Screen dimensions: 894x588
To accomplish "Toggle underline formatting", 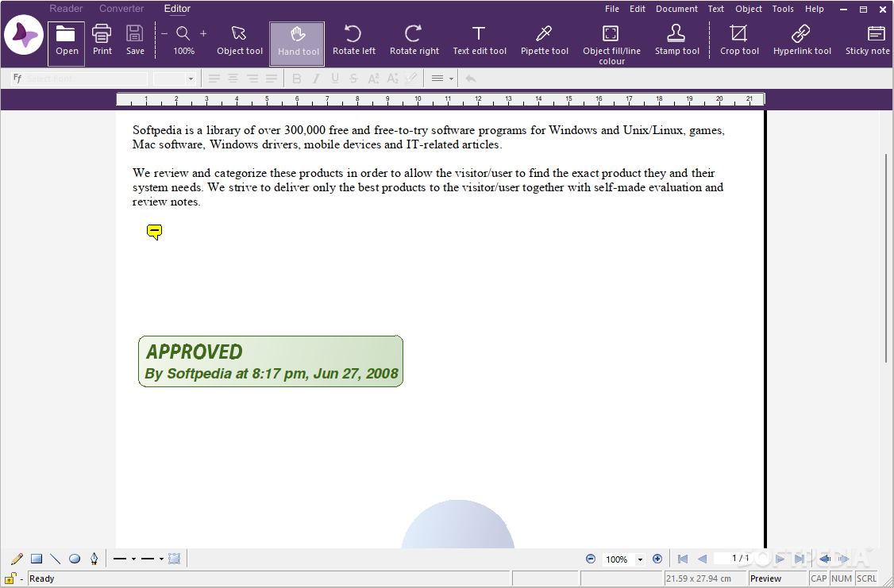I will [335, 79].
